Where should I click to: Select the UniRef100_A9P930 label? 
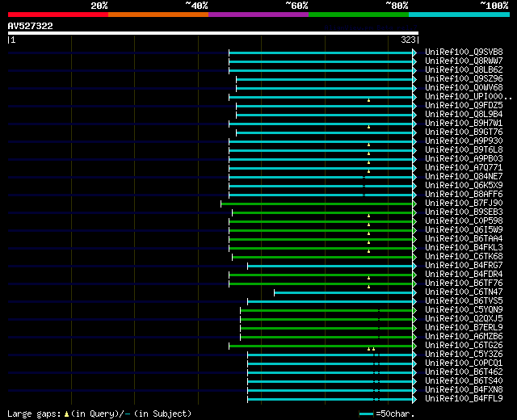point(464,141)
